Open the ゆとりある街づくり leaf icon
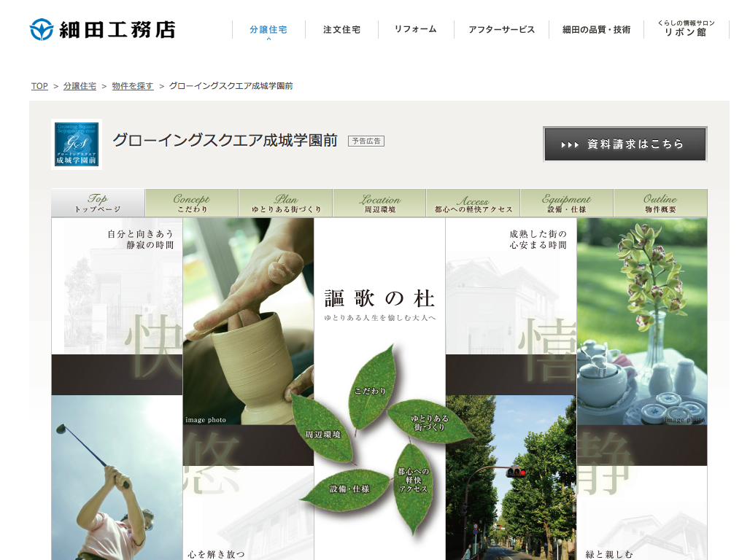This screenshot has width=750, height=560. pyautogui.click(x=430, y=423)
